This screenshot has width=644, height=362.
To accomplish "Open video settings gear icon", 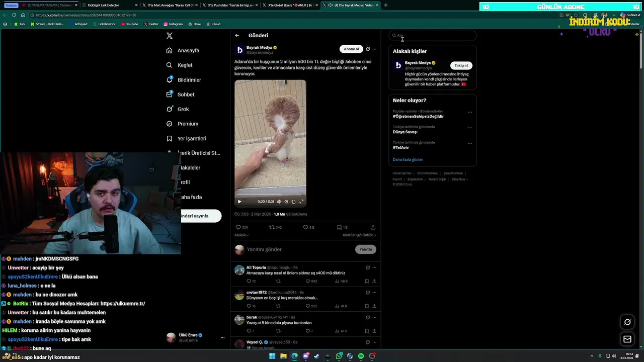I will tap(286, 202).
